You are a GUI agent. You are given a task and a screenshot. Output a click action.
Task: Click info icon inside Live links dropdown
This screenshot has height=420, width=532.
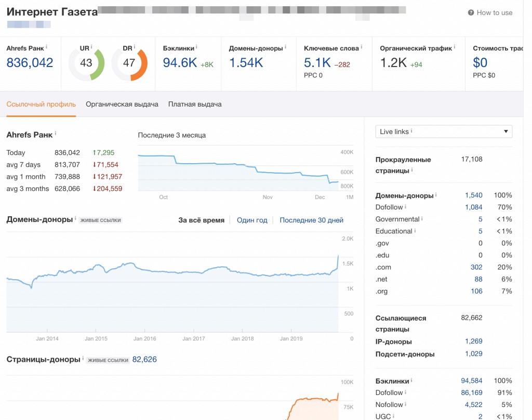(x=411, y=130)
